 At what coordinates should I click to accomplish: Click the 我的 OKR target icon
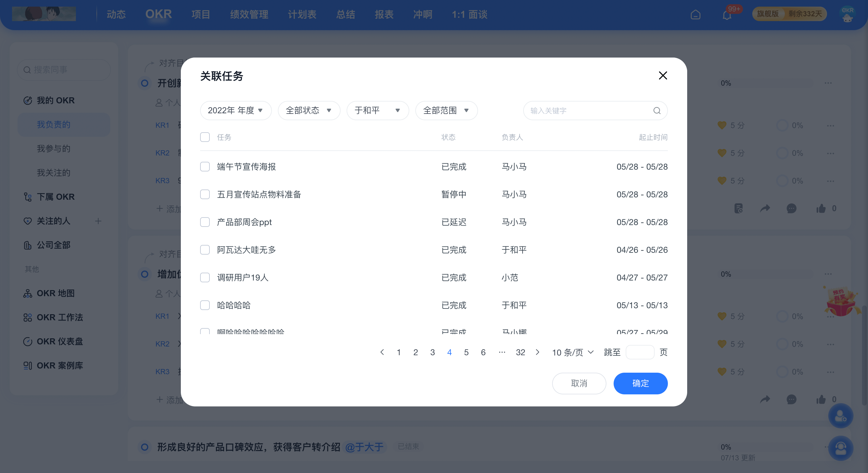pyautogui.click(x=28, y=100)
